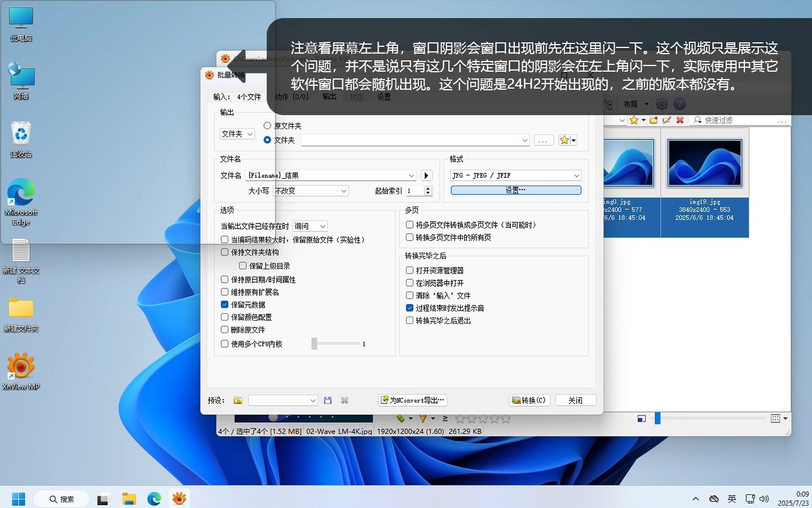This screenshot has height=508, width=812.
Task: Open the 大小写 不改变 dropdown
Action: point(311,191)
